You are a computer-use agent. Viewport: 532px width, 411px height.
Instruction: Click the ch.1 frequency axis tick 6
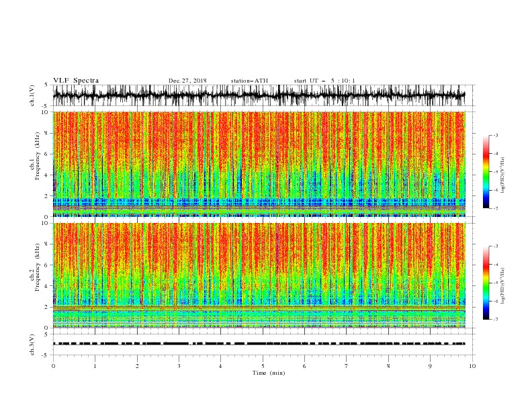tap(47, 154)
